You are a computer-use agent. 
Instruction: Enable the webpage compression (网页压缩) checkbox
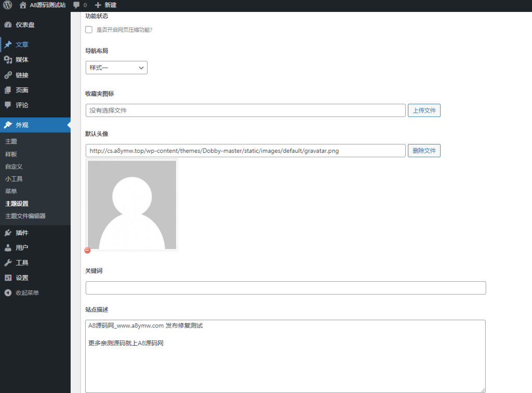click(x=88, y=30)
